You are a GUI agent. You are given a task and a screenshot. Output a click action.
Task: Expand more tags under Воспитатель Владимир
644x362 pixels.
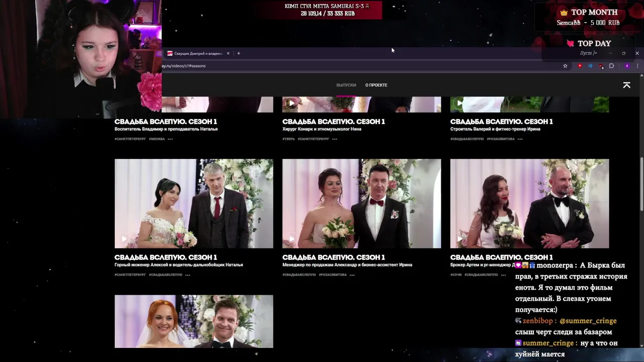coord(170,139)
